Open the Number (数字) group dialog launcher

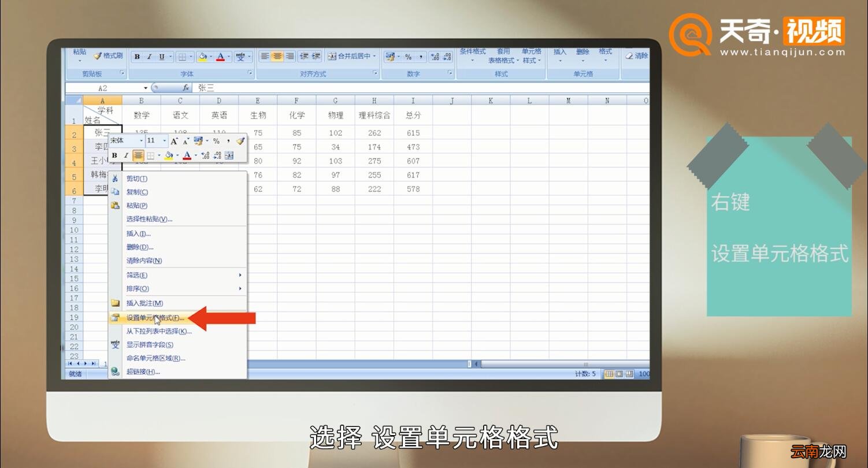click(450, 73)
